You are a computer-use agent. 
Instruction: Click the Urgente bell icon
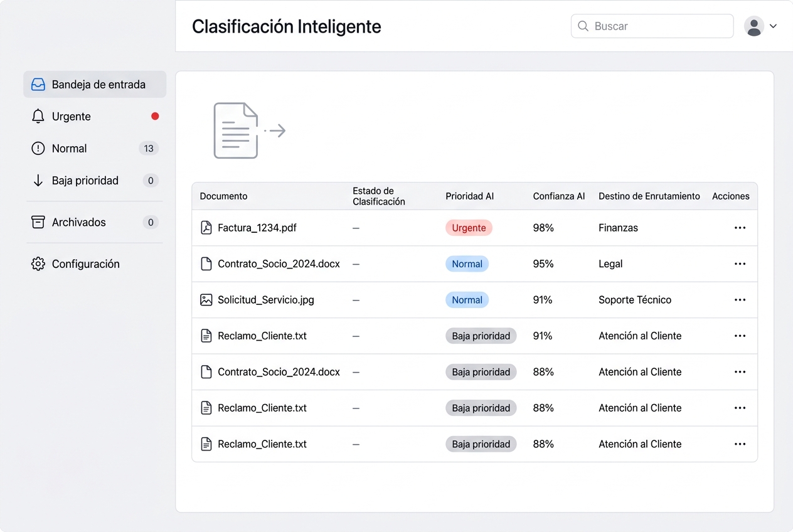38,116
